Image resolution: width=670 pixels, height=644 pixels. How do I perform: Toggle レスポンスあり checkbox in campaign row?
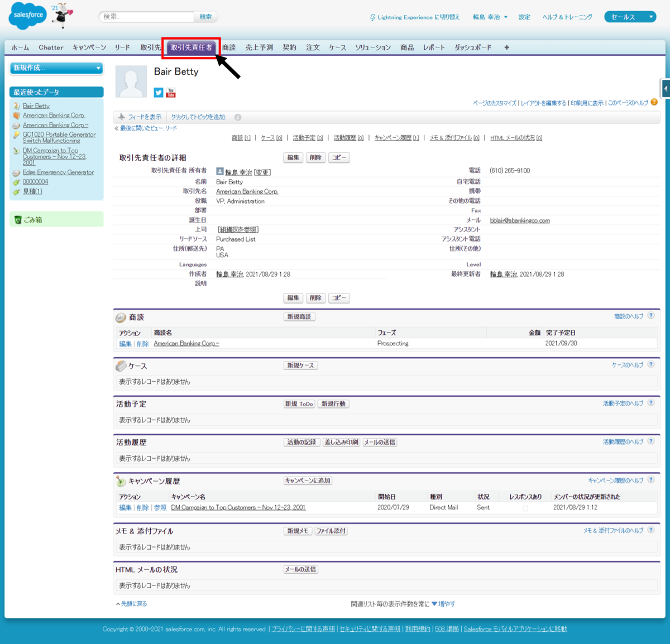(x=525, y=508)
